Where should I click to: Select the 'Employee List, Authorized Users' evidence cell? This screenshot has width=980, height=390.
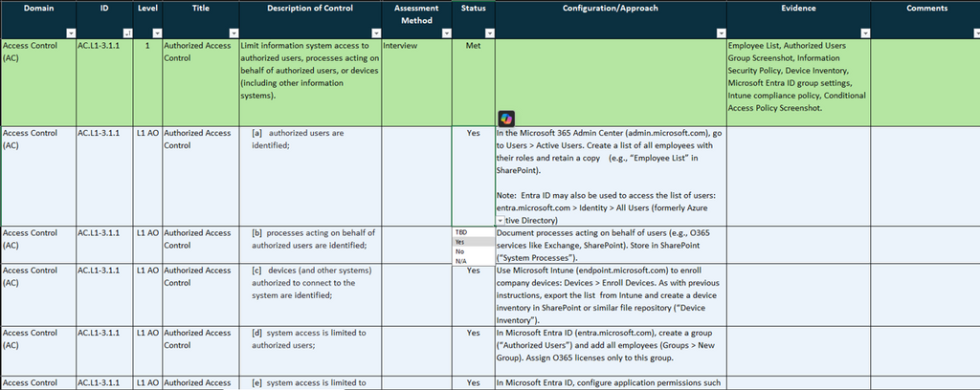799,82
